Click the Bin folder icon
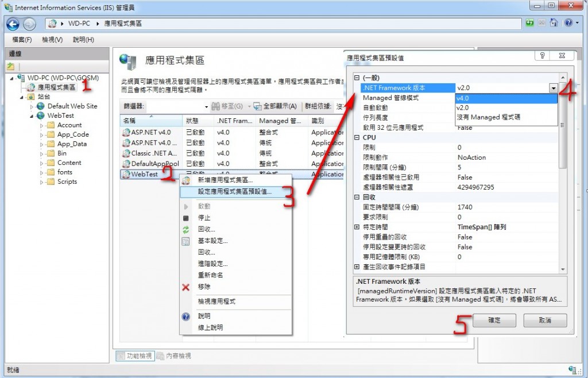 51,153
